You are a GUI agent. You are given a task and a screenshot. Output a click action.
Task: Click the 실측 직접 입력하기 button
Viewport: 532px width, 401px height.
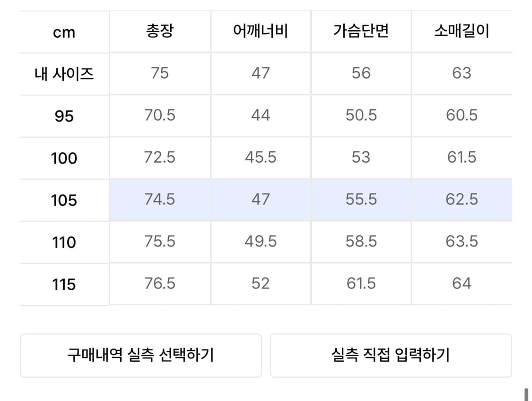(x=390, y=356)
